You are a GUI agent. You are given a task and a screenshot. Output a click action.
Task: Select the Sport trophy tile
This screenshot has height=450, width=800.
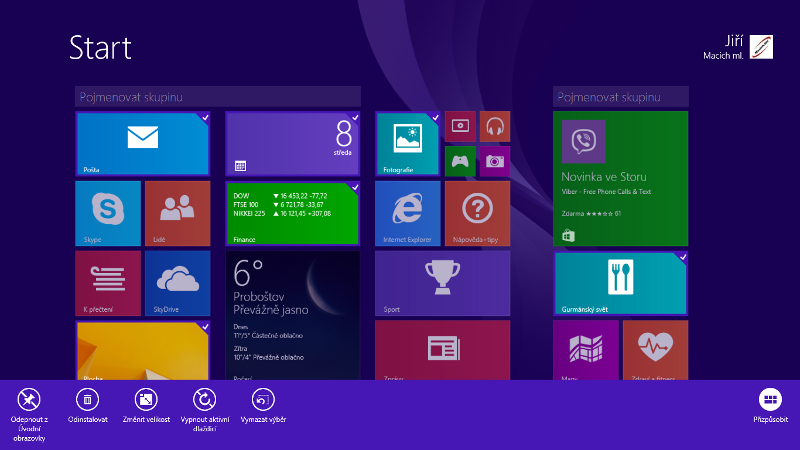tap(442, 282)
